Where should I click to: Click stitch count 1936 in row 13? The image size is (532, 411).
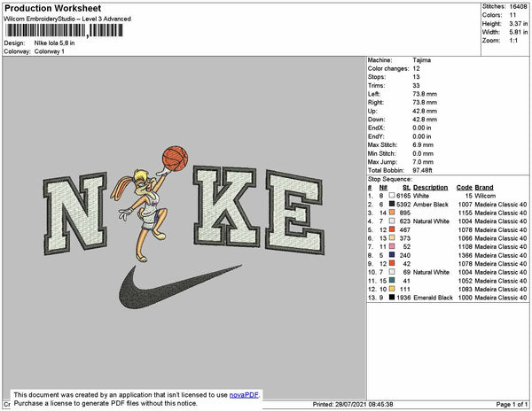click(x=403, y=298)
